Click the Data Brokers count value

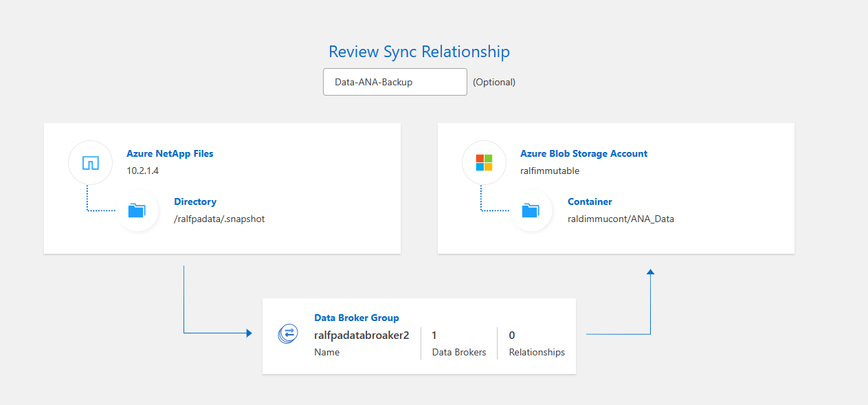click(x=435, y=335)
